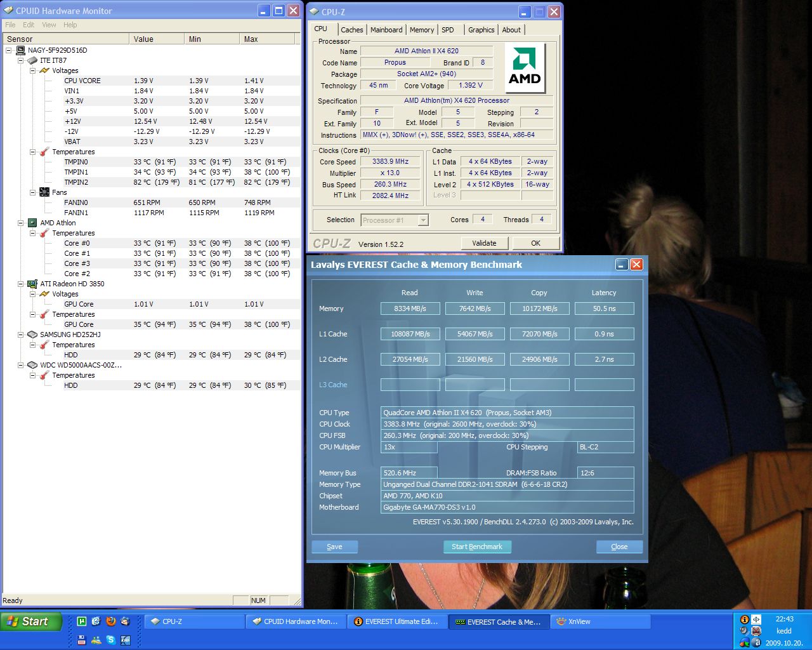This screenshot has height=650, width=812.
Task: Switch to the Memory tab in CPU-Z
Action: pyautogui.click(x=422, y=30)
